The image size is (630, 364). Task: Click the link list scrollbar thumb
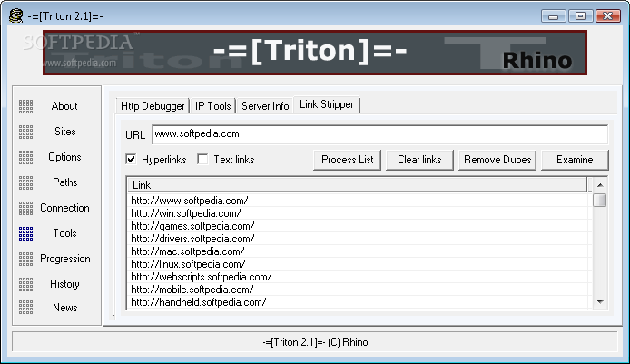click(x=599, y=200)
